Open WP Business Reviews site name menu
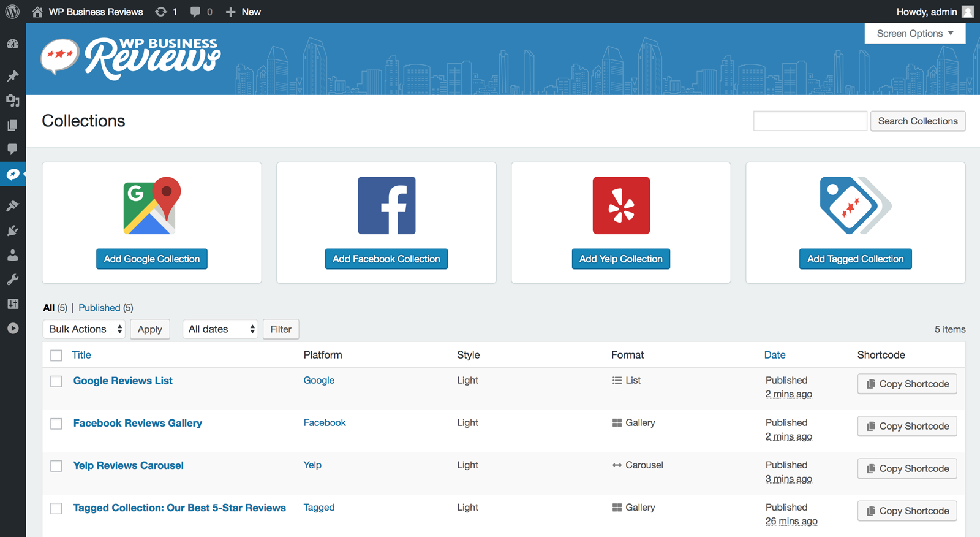This screenshot has height=537, width=980. pos(96,12)
